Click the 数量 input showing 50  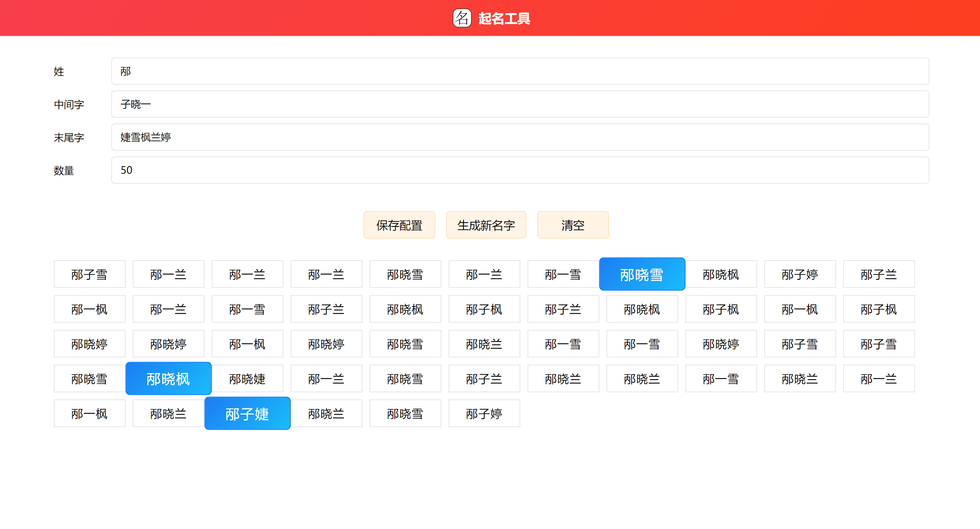520,170
